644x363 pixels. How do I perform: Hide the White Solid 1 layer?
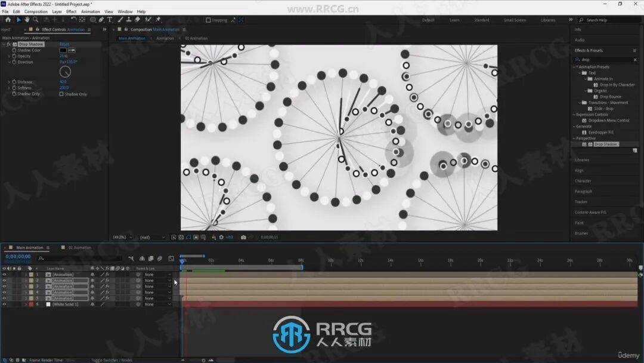point(4,304)
